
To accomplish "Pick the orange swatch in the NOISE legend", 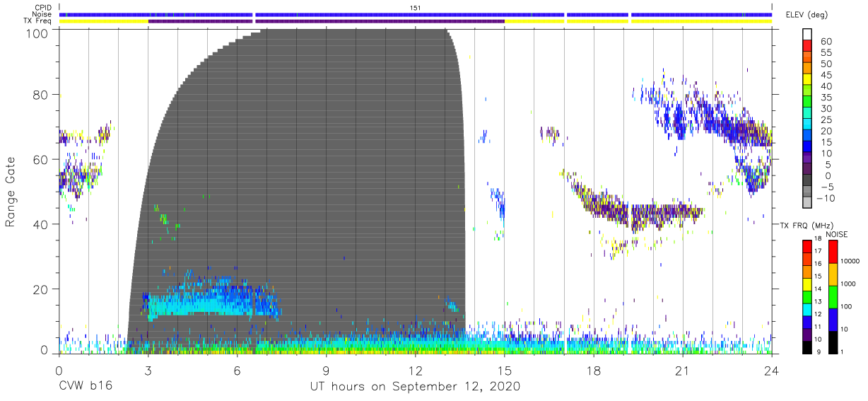I will pos(833,274).
